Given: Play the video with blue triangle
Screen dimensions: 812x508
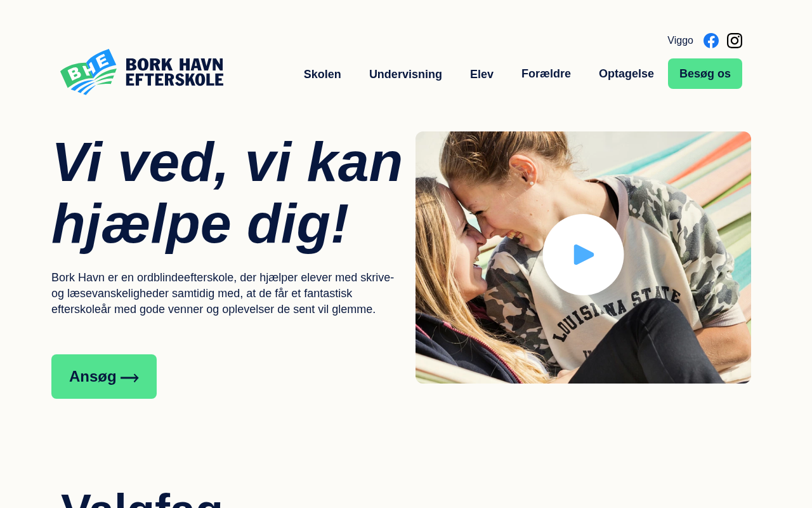Looking at the screenshot, I should [584, 255].
